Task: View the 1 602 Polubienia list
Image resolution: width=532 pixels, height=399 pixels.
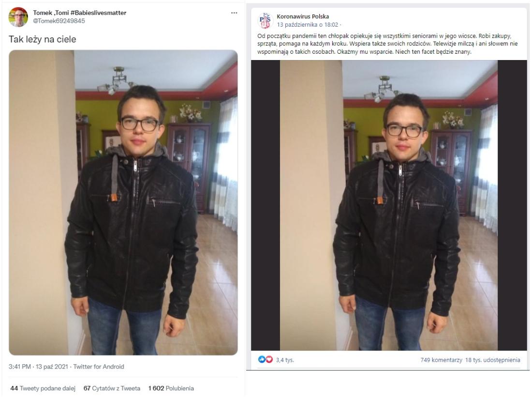Action: pyautogui.click(x=171, y=388)
